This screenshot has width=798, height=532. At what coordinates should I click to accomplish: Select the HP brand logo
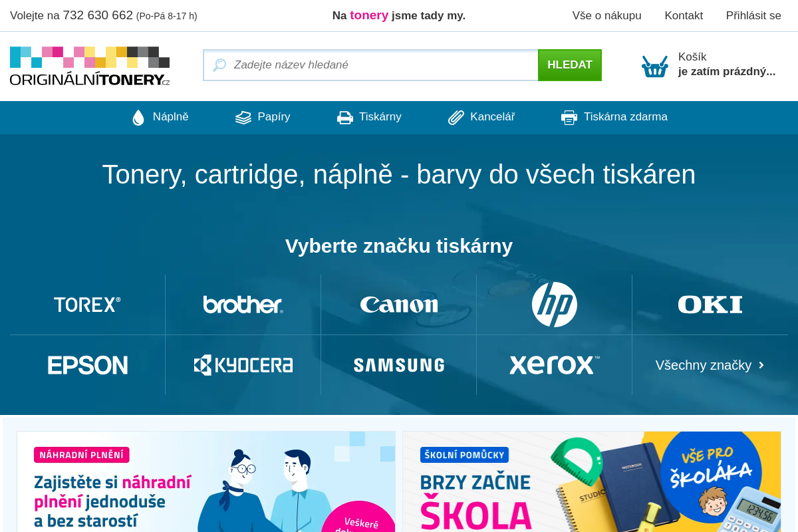tap(555, 305)
